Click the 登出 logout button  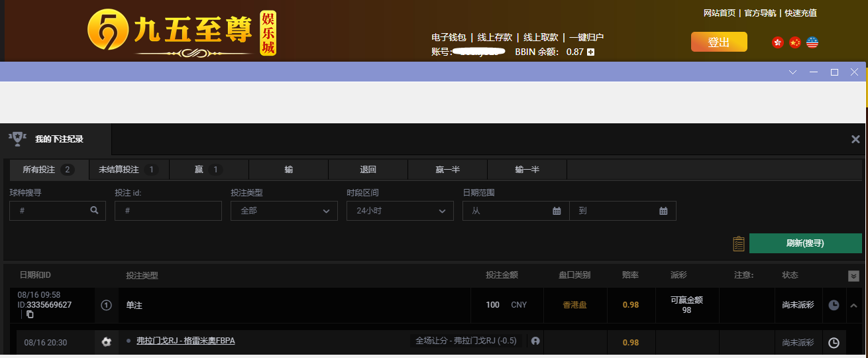coord(719,42)
